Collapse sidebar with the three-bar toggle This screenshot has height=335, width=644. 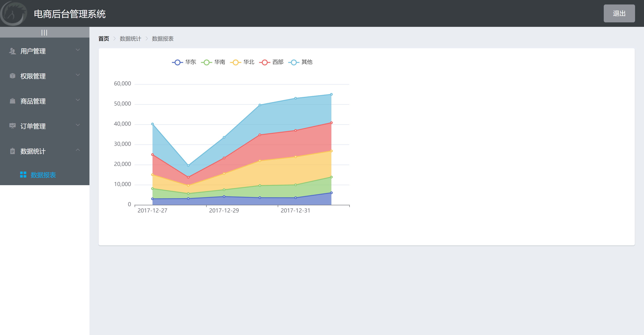pyautogui.click(x=44, y=32)
